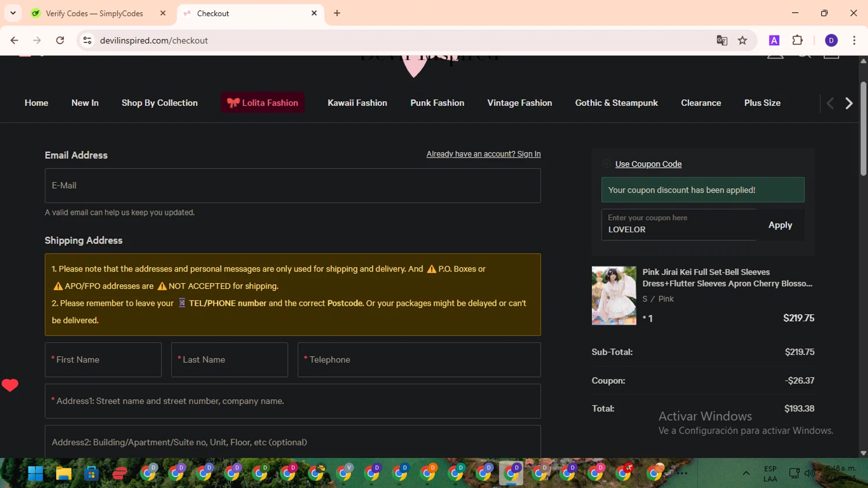Open the New In menu
Screen dimensions: 868x488
point(85,103)
